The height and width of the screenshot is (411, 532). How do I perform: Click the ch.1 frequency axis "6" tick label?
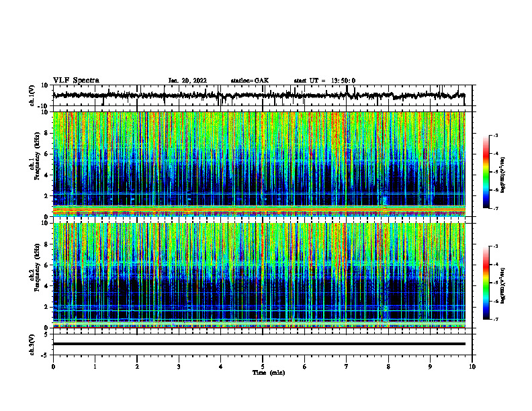pyautogui.click(x=46, y=154)
